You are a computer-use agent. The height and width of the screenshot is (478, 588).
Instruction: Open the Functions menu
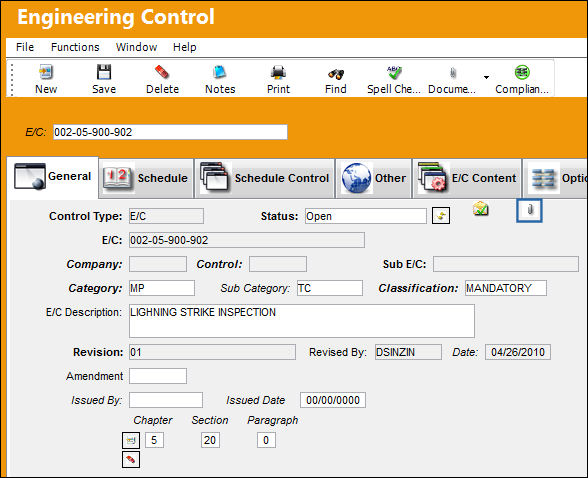(75, 47)
